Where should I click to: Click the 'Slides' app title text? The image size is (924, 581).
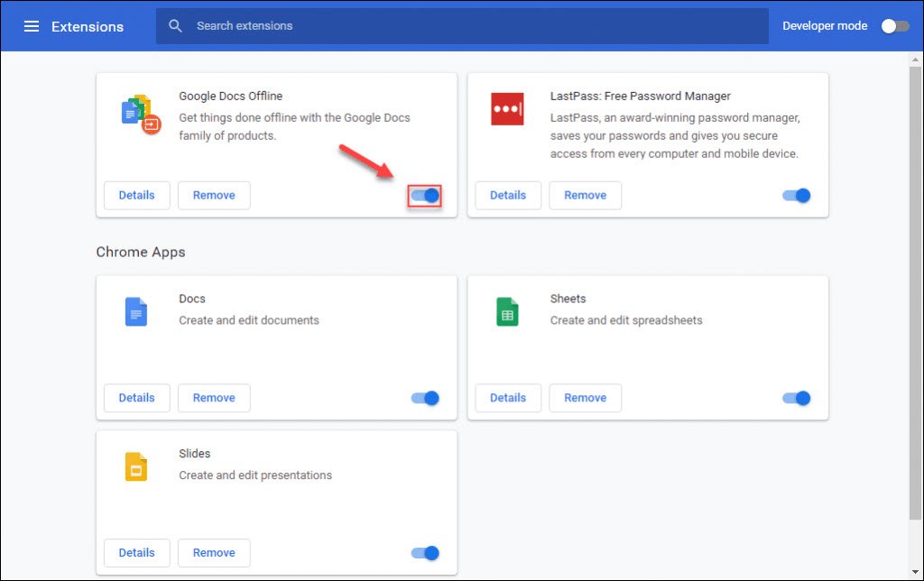click(x=195, y=454)
